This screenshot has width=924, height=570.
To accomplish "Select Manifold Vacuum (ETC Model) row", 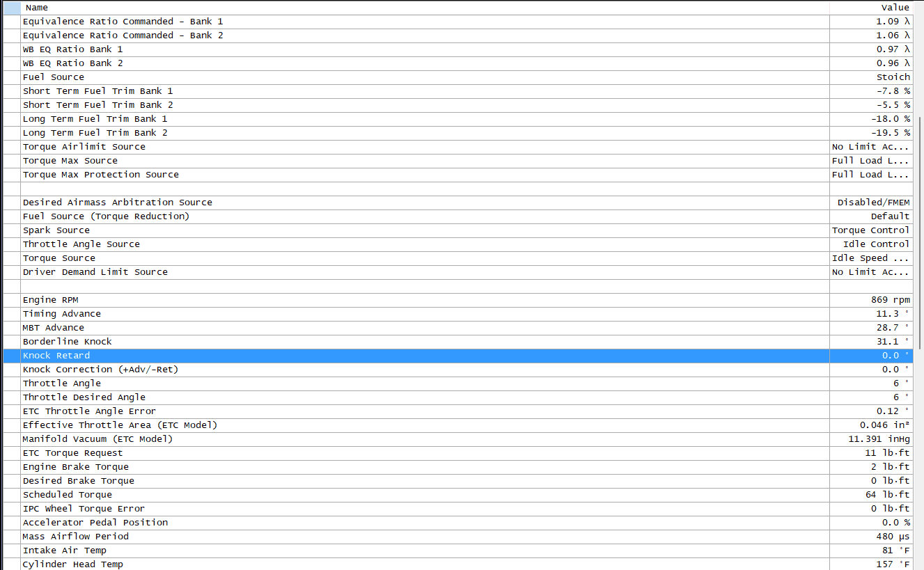I will [458, 439].
